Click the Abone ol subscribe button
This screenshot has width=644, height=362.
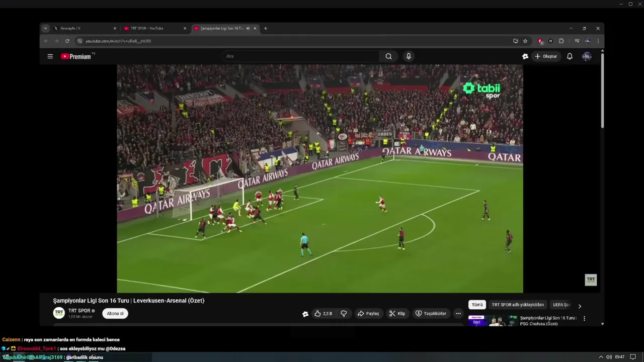coord(115,313)
